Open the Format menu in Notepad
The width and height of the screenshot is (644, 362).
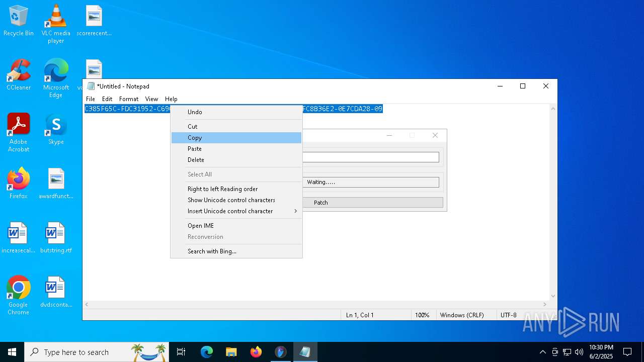click(x=129, y=99)
